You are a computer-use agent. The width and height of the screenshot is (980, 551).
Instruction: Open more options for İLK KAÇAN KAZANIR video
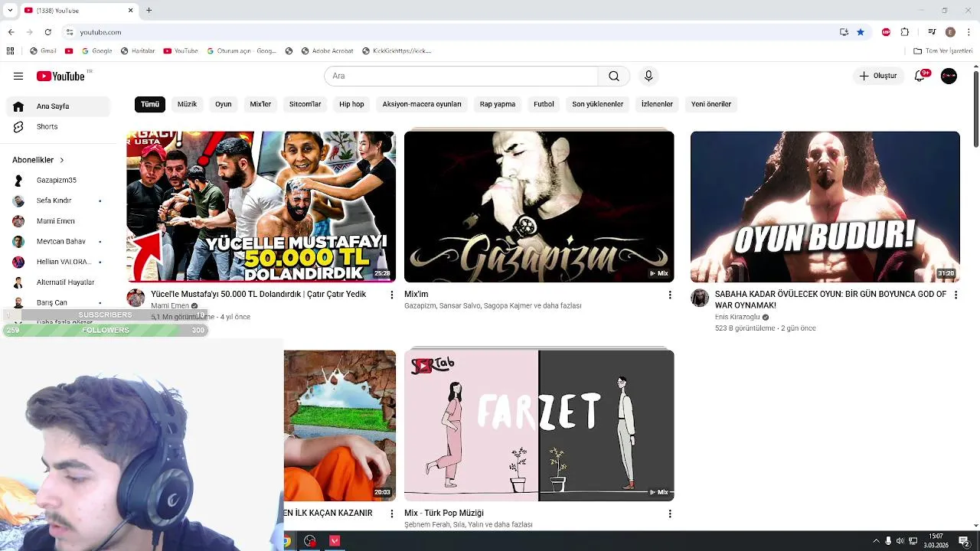click(392, 514)
